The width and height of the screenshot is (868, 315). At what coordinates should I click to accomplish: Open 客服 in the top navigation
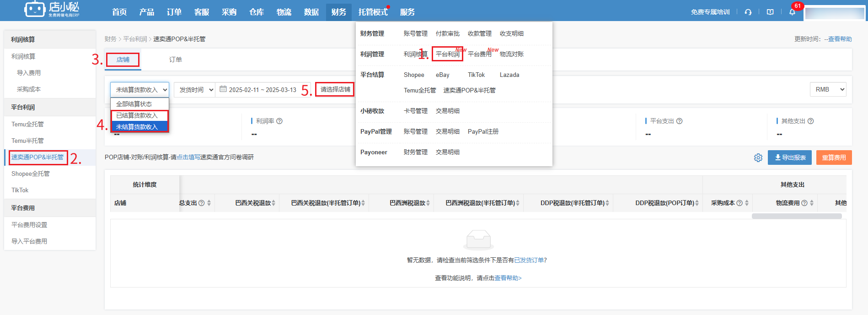point(202,12)
